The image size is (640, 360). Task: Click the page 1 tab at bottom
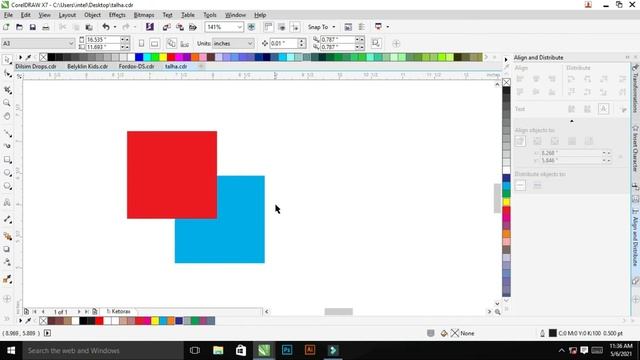[x=118, y=311]
